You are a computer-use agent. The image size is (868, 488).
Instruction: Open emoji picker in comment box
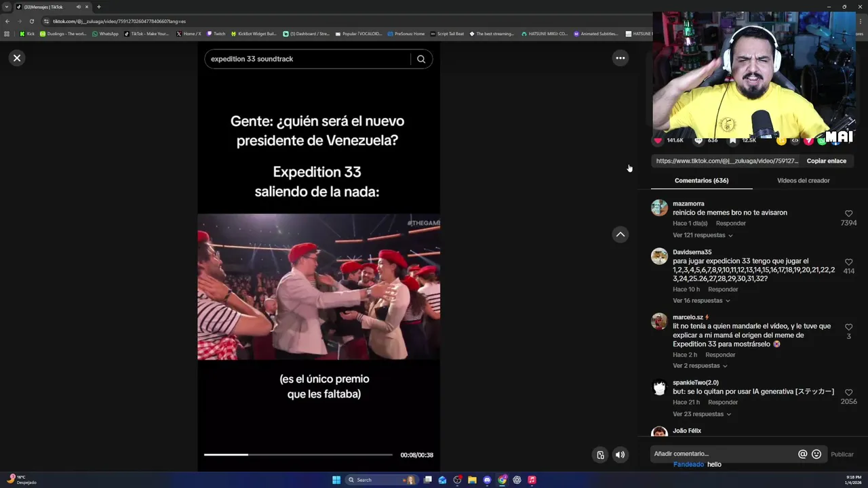coord(816,454)
